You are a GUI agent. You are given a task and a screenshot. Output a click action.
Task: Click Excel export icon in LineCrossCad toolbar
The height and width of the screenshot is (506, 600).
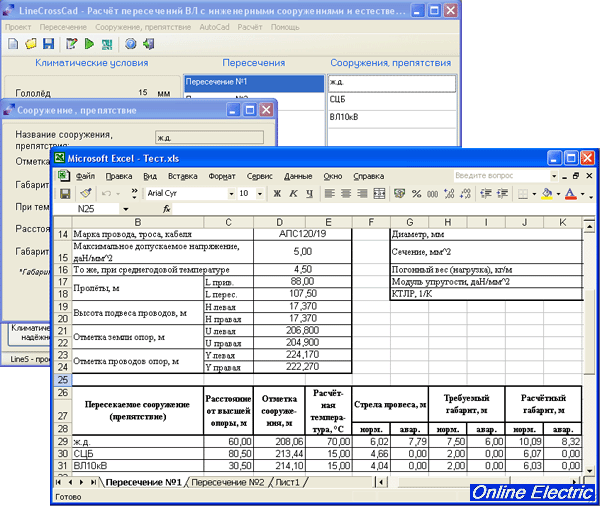point(107,44)
